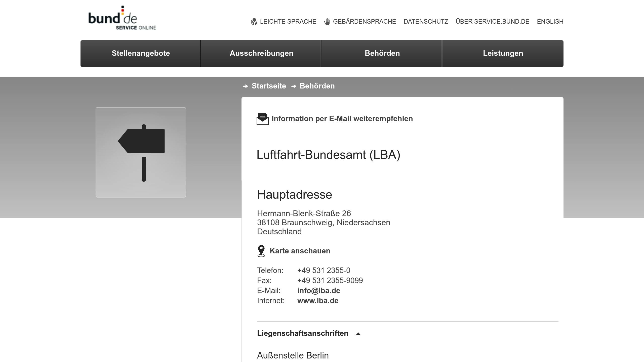Go to Startseite in the breadcrumb
Viewport: 644px width, 362px height.
[x=269, y=86]
